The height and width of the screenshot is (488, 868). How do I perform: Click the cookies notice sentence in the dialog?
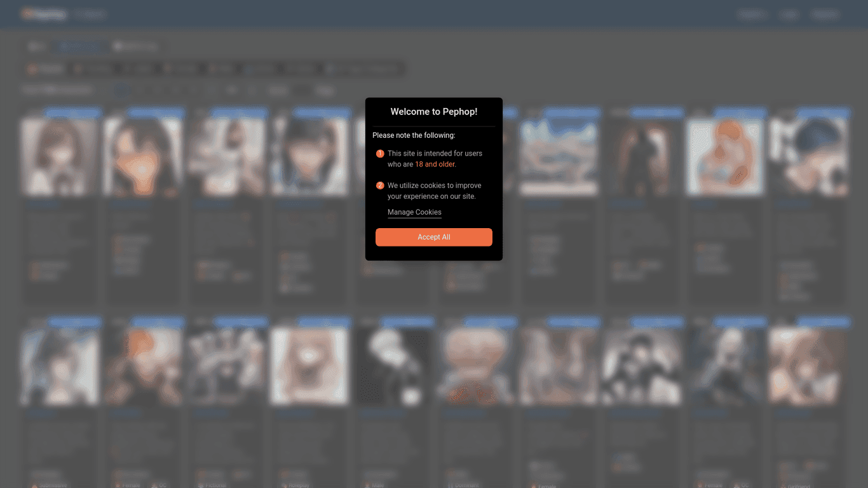(x=434, y=191)
